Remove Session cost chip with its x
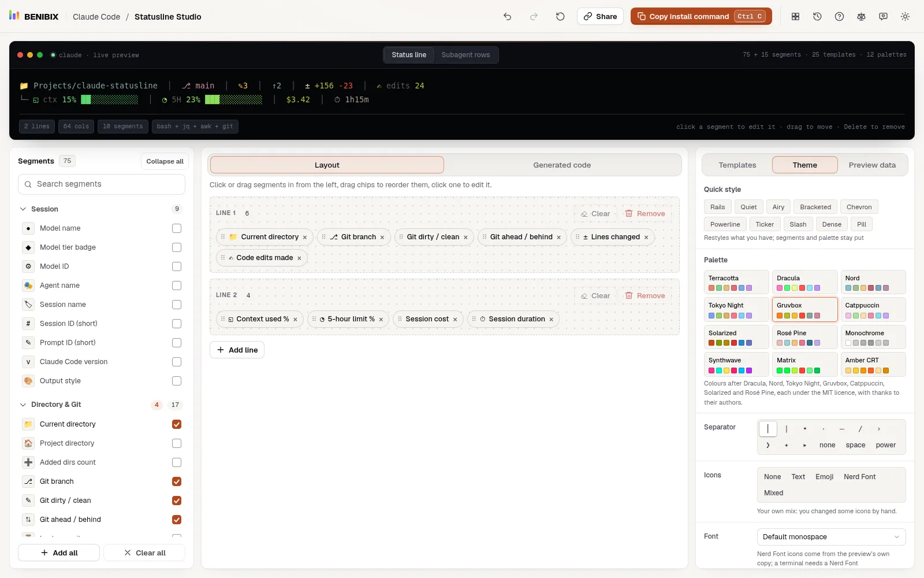924x578 pixels. (455, 320)
